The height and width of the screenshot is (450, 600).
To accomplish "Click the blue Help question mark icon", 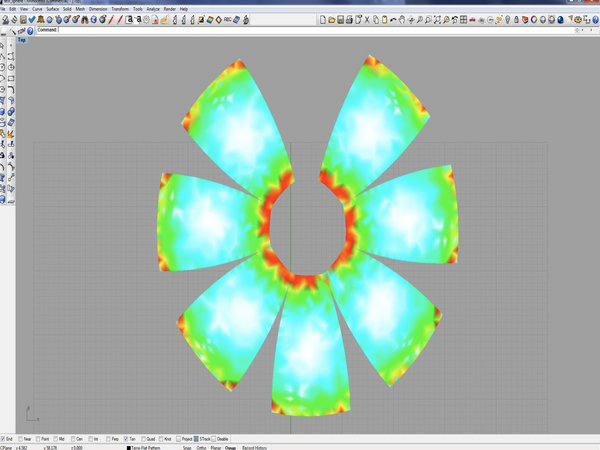I will pyautogui.click(x=31, y=31).
